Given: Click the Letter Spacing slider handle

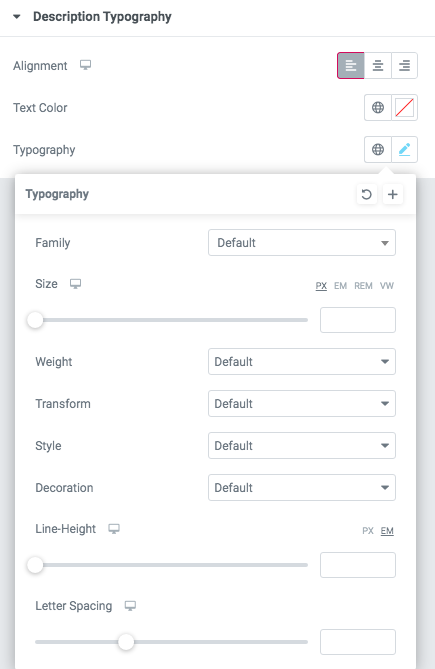Looking at the screenshot, I should 126,642.
